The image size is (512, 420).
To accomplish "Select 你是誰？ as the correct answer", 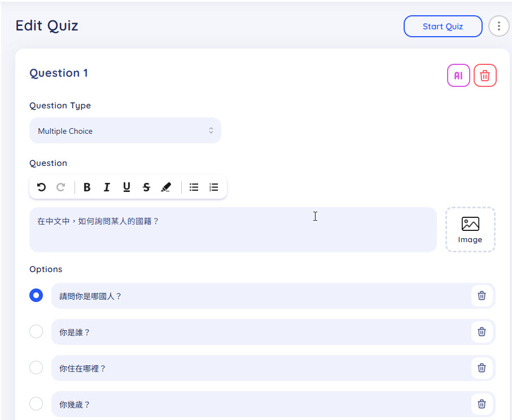I will point(36,331).
